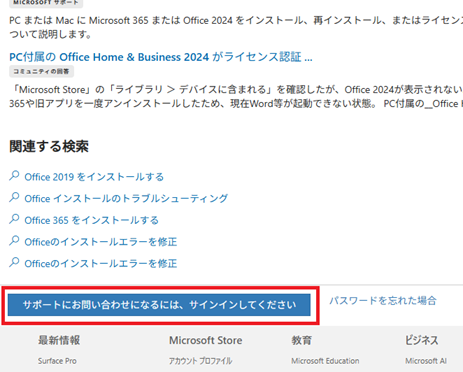Click the search icon beside Office インストールのトラブルシューティング
The height and width of the screenshot is (372, 463).
click(x=14, y=197)
